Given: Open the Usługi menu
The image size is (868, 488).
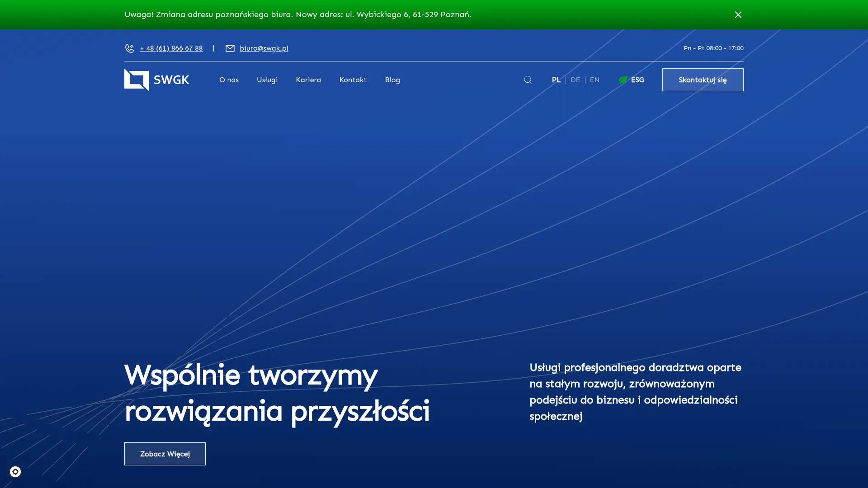Looking at the screenshot, I should [x=267, y=80].
